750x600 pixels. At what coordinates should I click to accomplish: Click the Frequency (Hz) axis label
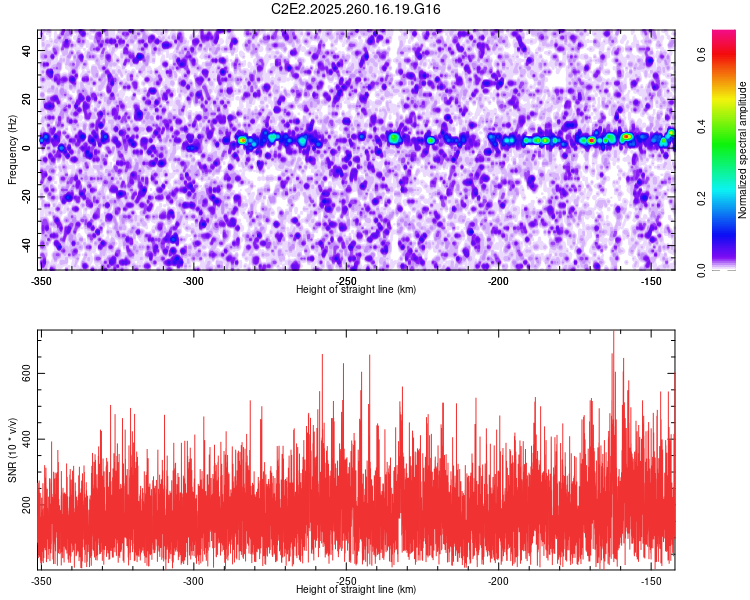tap(13, 150)
